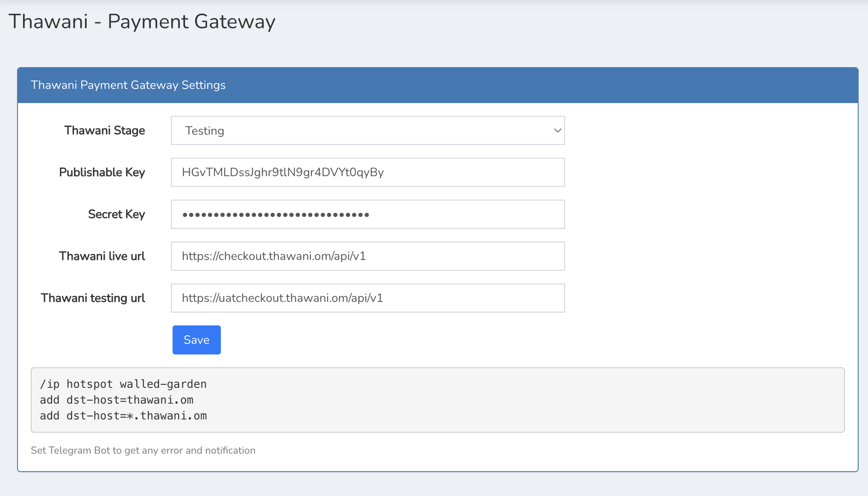The width and height of the screenshot is (868, 496).
Task: Click into the masked Secret Key field
Action: tap(367, 214)
